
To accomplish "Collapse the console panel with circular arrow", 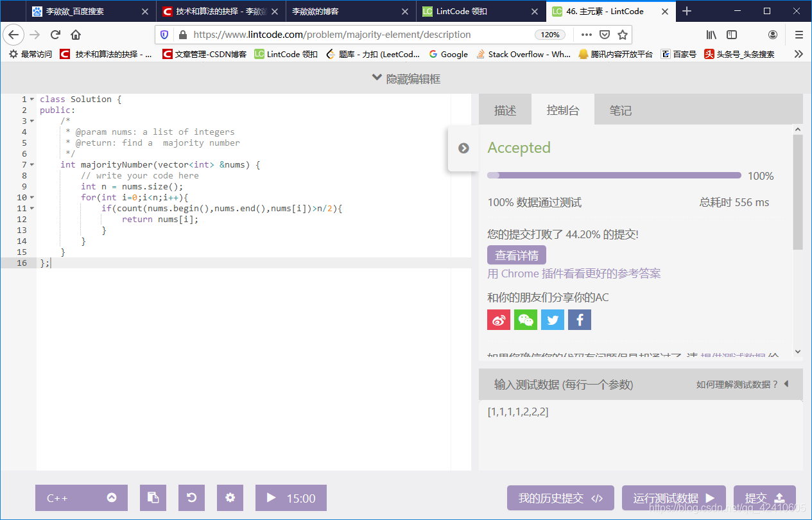I will [463, 148].
